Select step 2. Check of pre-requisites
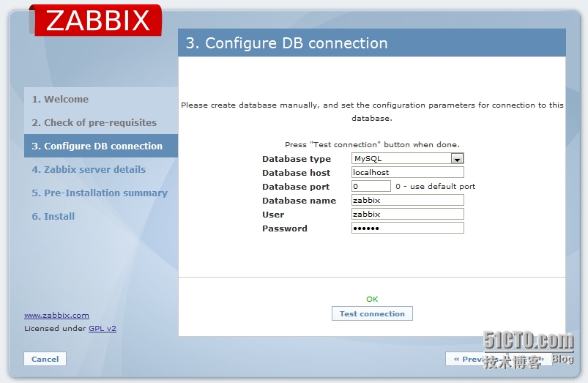Viewport: 588px width, 383px height. (101, 122)
